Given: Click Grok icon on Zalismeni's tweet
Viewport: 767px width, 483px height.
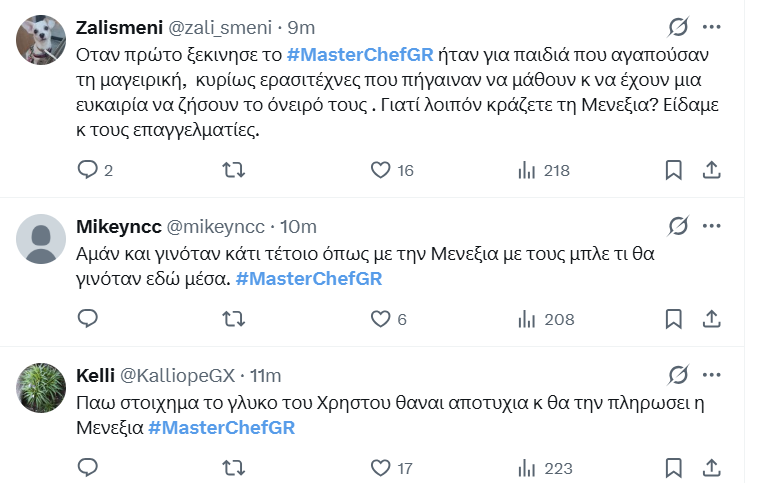Looking at the screenshot, I should pos(677,26).
